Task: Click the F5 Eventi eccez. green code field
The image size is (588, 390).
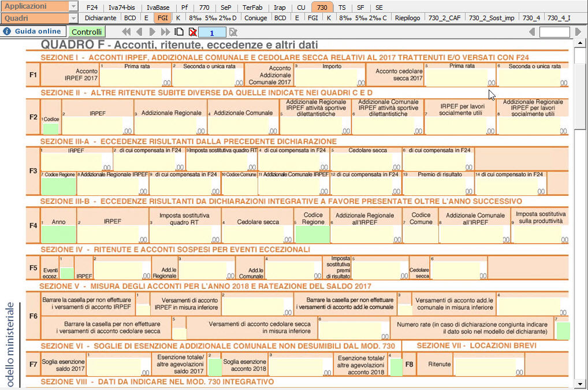Action: click(x=67, y=273)
